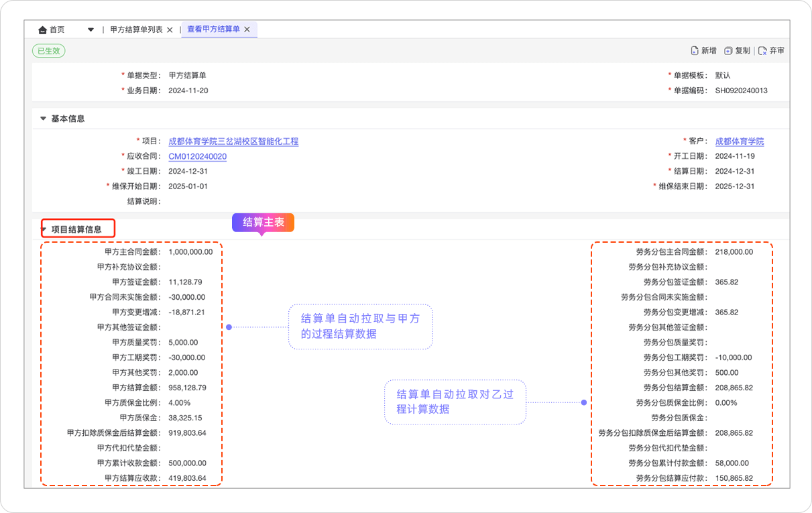The width and height of the screenshot is (812, 513).
Task: Open the 成都体育学院 customer link
Action: click(x=739, y=141)
